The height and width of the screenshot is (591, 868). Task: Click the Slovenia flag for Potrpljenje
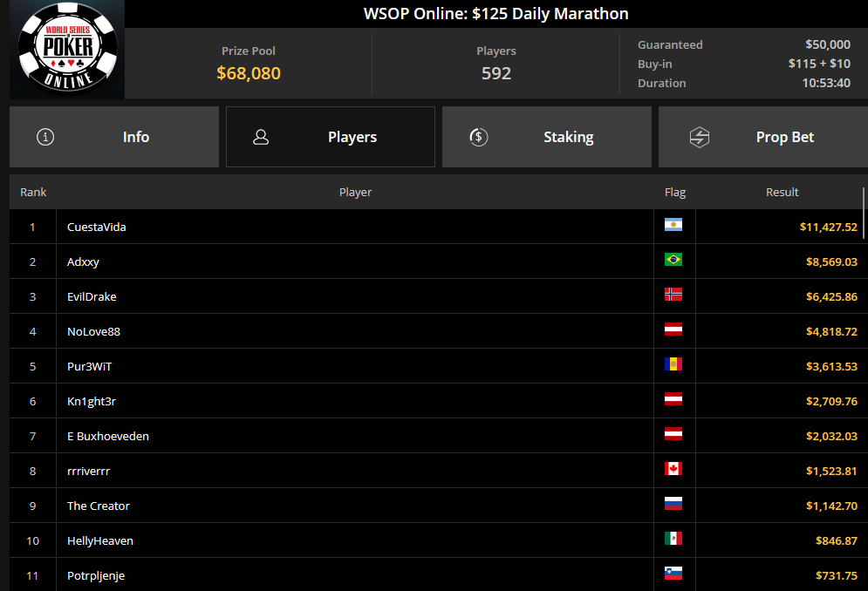(673, 574)
